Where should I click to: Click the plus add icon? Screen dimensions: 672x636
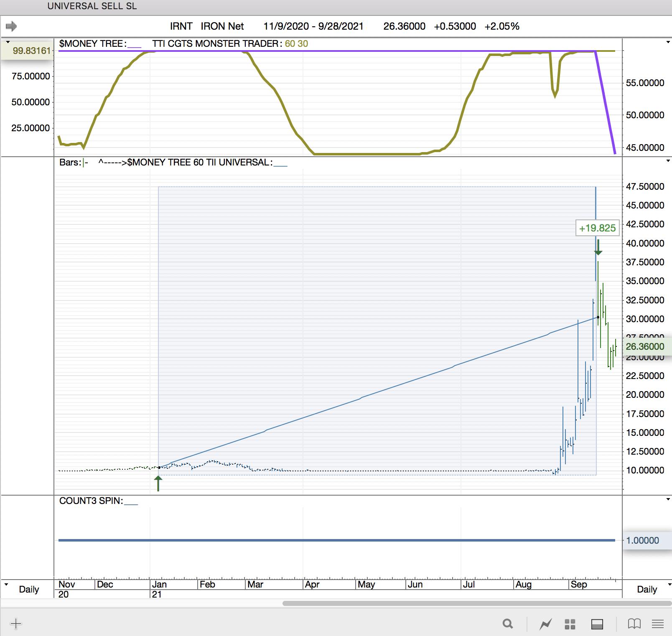16,624
